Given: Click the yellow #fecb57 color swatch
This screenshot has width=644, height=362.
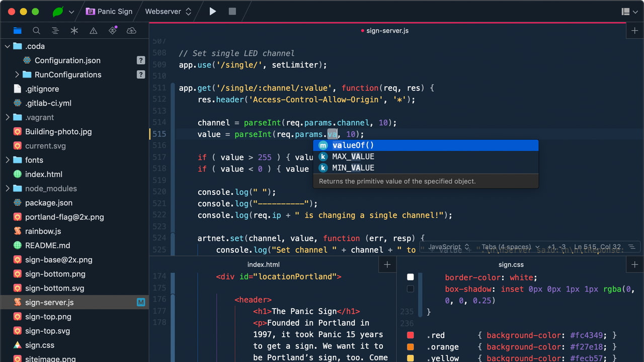Looking at the screenshot, I should pyautogui.click(x=410, y=358).
